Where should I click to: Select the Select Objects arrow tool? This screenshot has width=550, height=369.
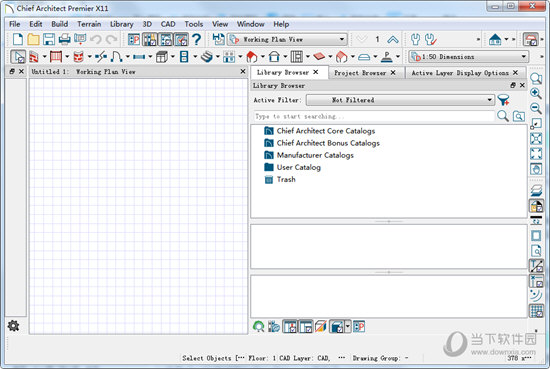pyautogui.click(x=18, y=56)
